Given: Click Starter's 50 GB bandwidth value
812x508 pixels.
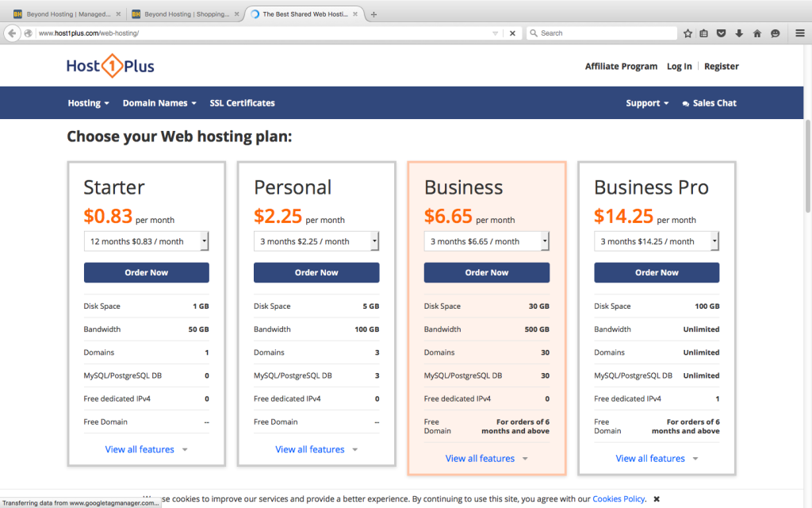Looking at the screenshot, I should coord(198,329).
